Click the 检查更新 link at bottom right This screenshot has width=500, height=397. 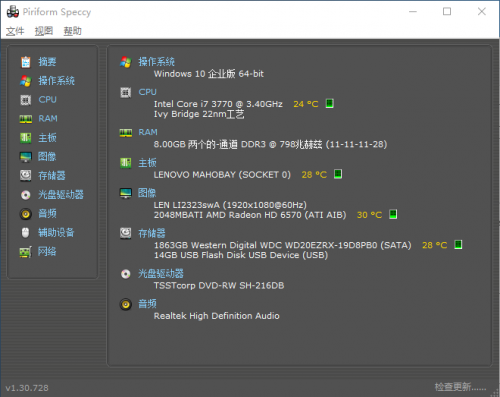[460, 387]
